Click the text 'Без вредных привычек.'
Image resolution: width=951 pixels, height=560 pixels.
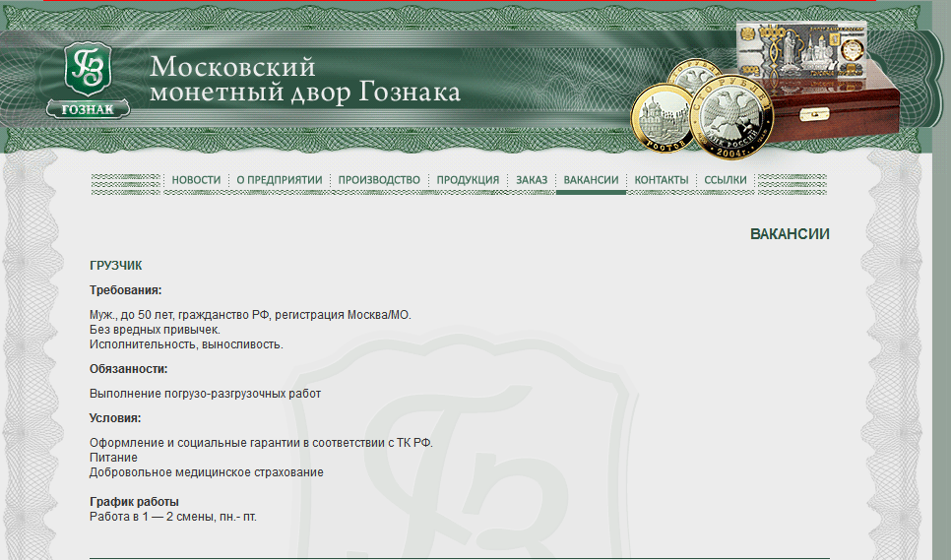pos(155,330)
